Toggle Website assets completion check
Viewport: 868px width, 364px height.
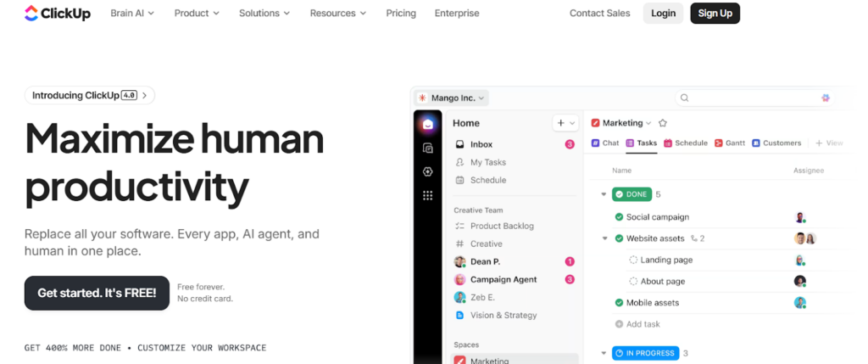(619, 238)
